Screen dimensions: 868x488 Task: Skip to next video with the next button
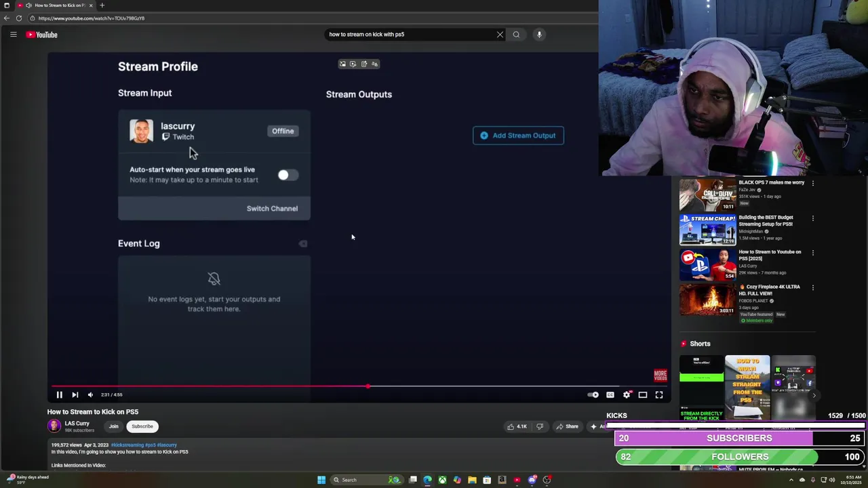75,394
